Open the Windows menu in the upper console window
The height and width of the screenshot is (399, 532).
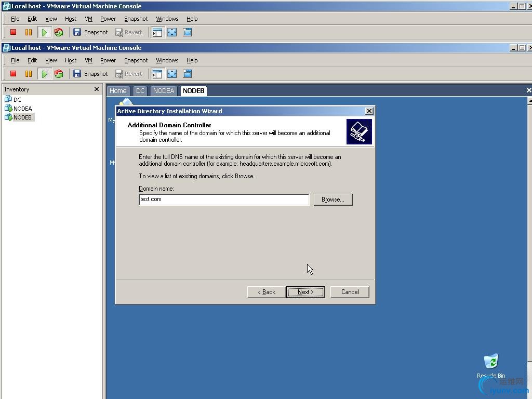tap(167, 19)
